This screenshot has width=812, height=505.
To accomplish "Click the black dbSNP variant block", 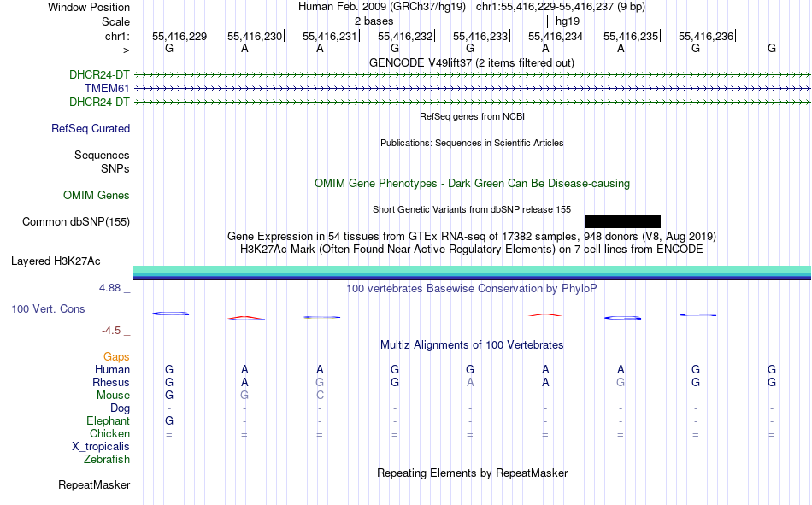I will [623, 221].
